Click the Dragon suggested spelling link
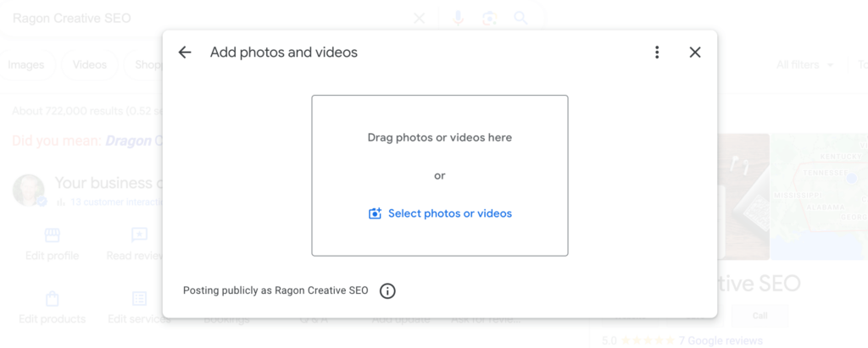The width and height of the screenshot is (868, 348). coord(129,141)
